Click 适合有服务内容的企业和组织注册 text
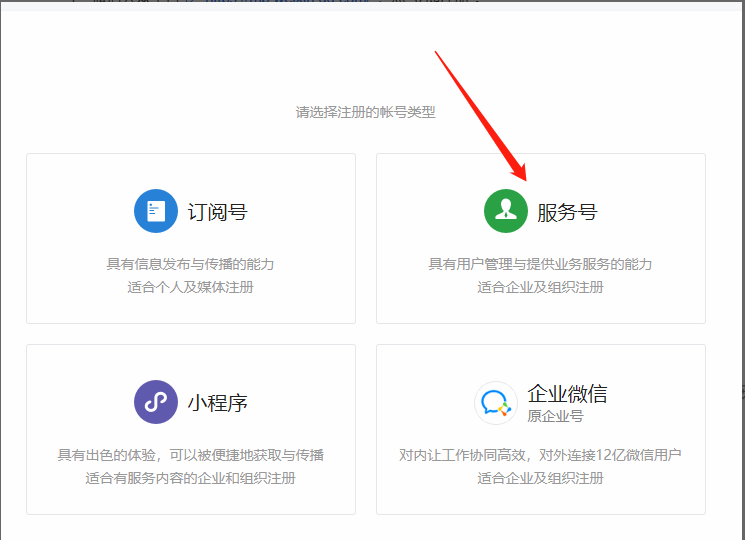This screenshot has height=540, width=745. pyautogui.click(x=190, y=478)
